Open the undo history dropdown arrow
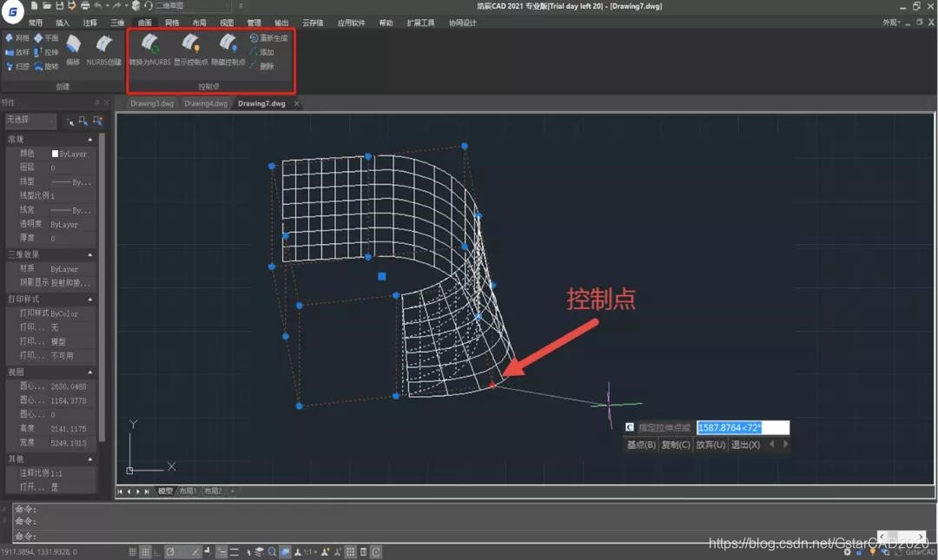Viewport: 938px width, 560px height. pos(107,6)
